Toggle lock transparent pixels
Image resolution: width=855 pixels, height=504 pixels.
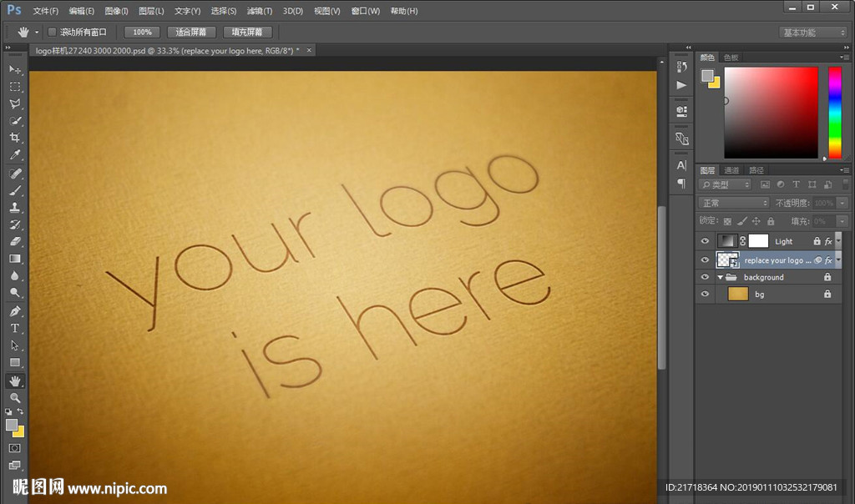[727, 221]
